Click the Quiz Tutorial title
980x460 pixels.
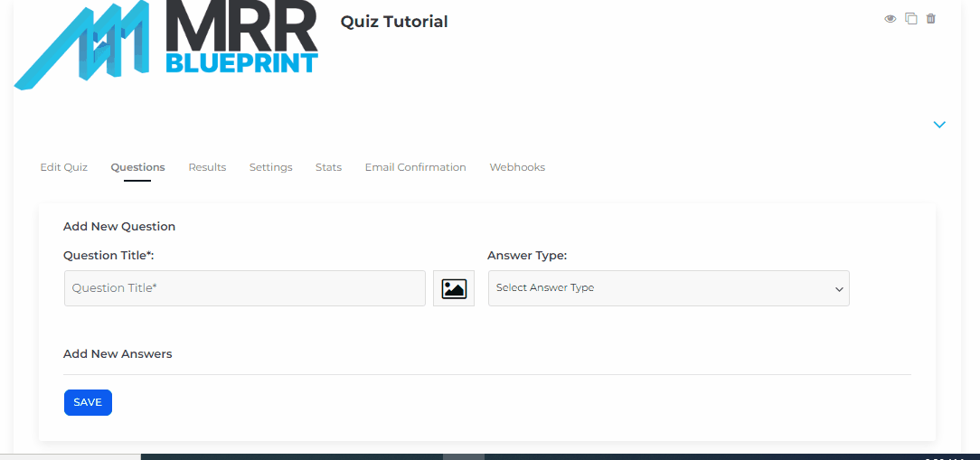point(394,22)
